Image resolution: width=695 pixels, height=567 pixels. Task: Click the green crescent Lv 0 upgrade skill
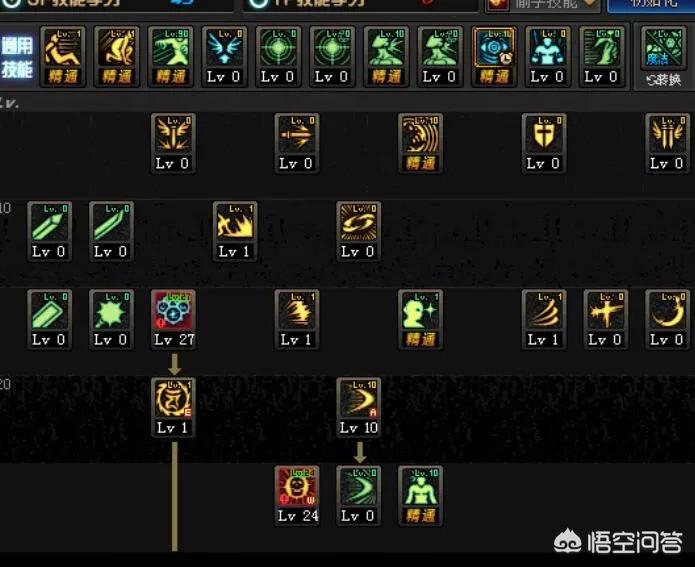(x=359, y=496)
